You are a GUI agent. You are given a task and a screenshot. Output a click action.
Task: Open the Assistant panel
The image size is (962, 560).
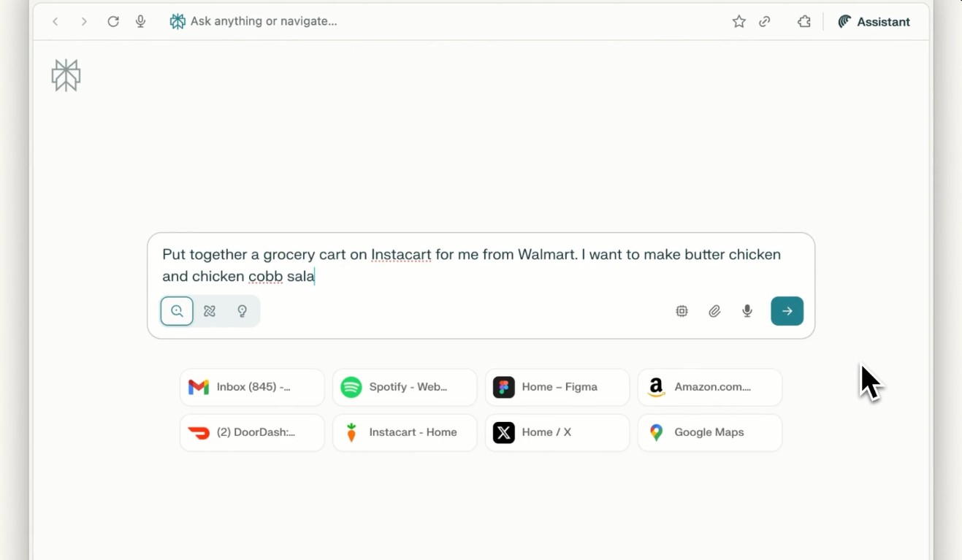(874, 22)
